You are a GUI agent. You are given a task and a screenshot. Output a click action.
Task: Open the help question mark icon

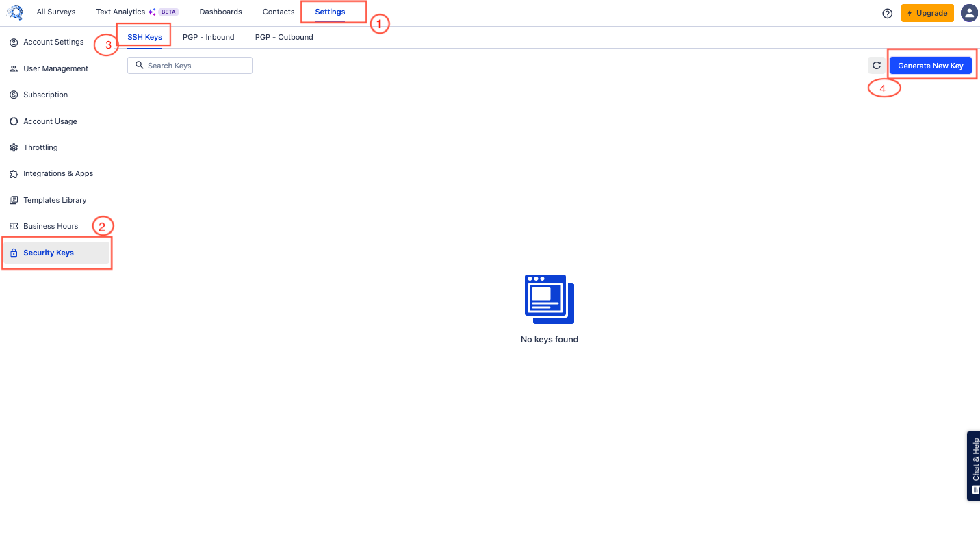tap(888, 13)
